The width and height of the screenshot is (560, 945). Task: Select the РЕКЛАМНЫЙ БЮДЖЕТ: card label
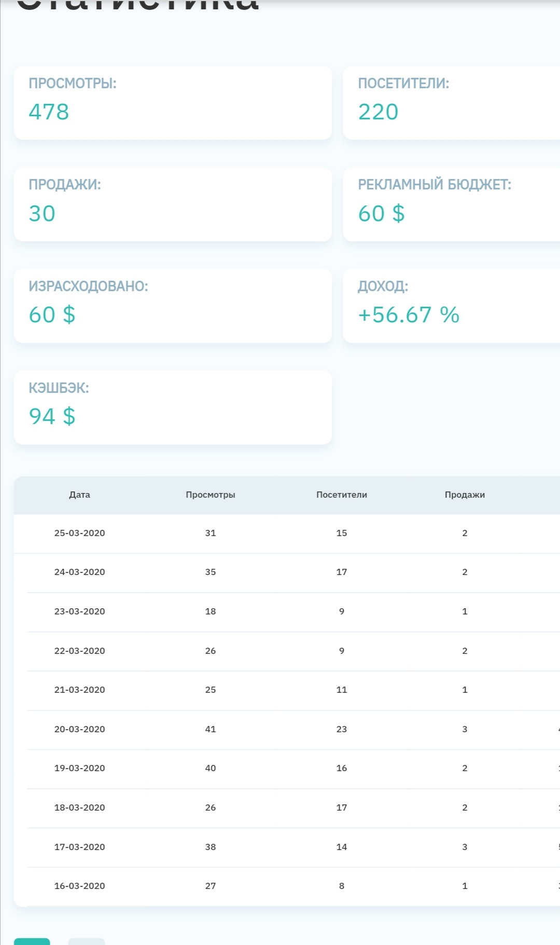tap(435, 184)
